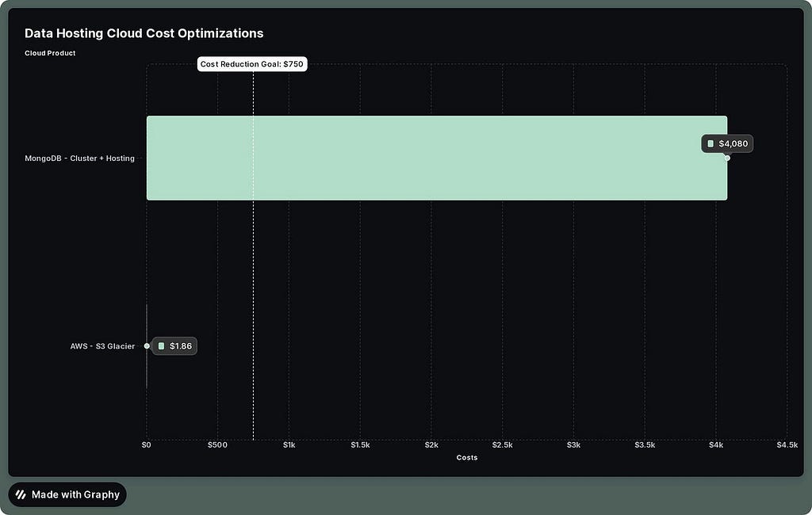This screenshot has width=812, height=515.
Task: Click the $1.86 value label
Action: 174,345
